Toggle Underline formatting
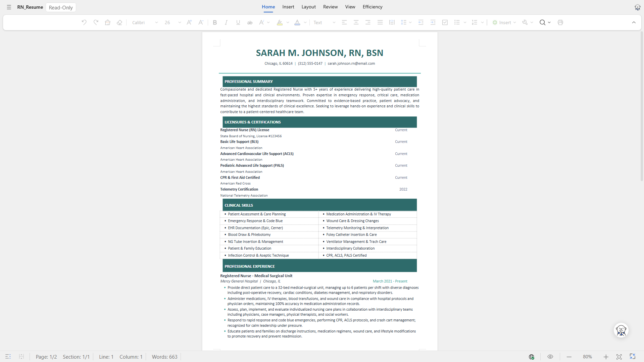The width and height of the screenshot is (644, 362). tap(238, 22)
